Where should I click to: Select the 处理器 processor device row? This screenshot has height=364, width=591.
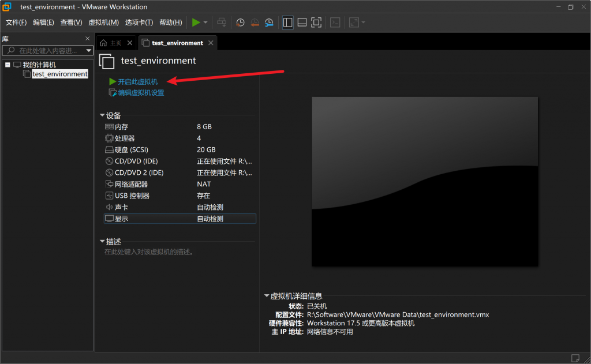click(180, 138)
